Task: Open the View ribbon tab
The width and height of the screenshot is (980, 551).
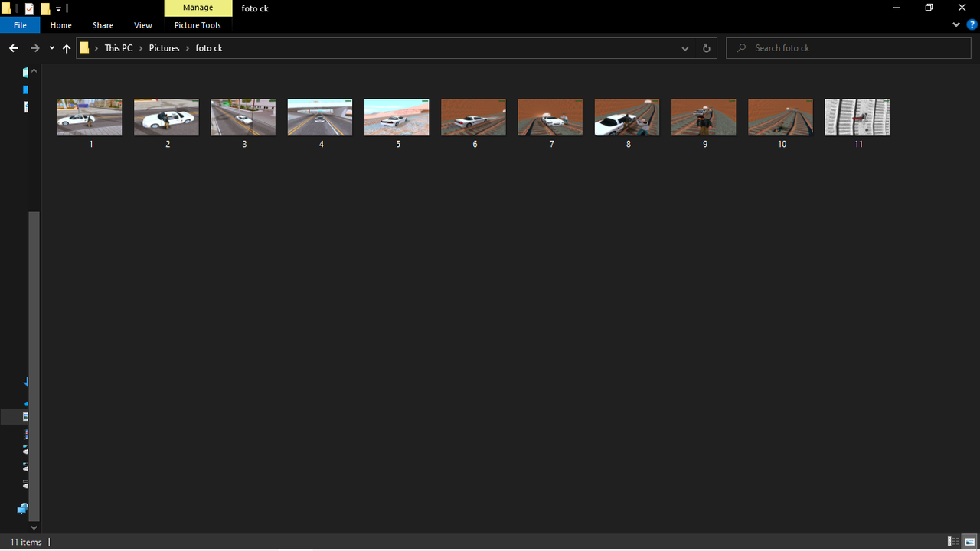Action: (143, 25)
